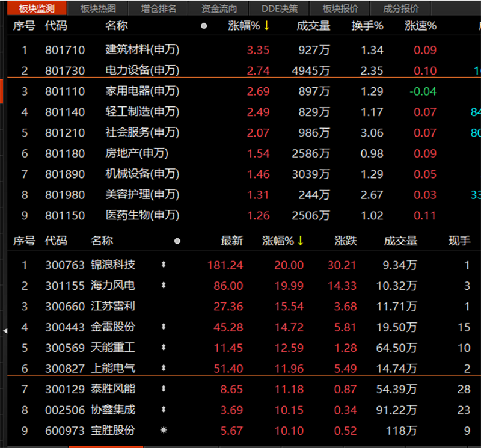
Task: Switch to the 板块报价 tab
Action: click(340, 8)
